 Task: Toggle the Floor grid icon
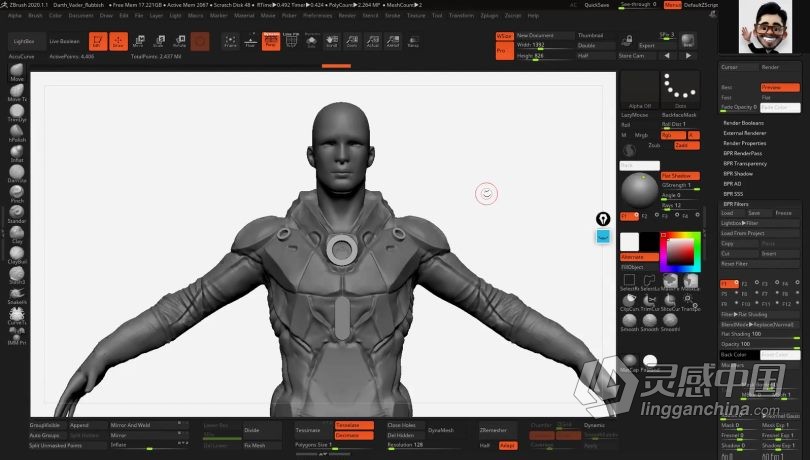tap(251, 41)
